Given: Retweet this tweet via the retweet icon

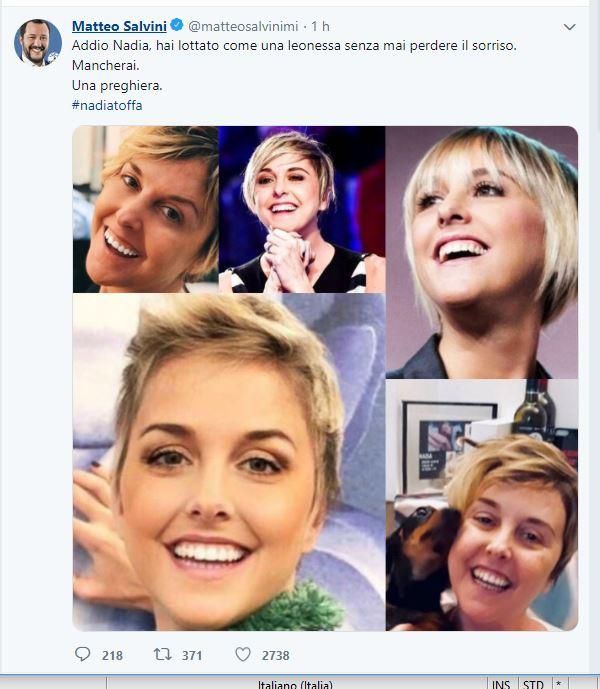Looking at the screenshot, I should (x=162, y=655).
